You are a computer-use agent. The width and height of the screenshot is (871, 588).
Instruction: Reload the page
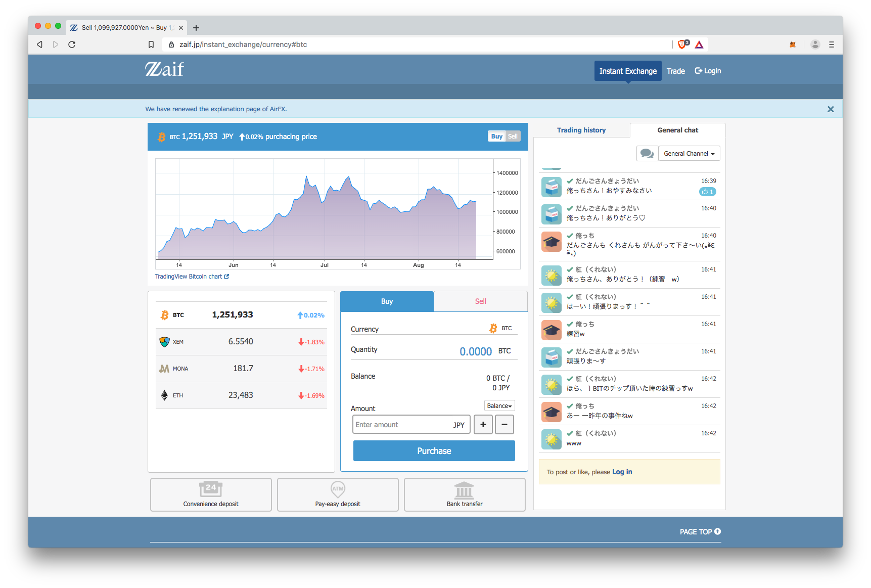click(72, 44)
